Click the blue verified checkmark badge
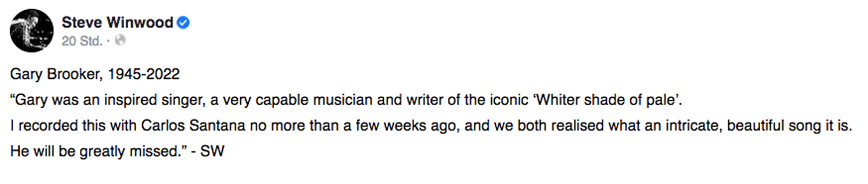Image resolution: width=868 pixels, height=184 pixels. (x=183, y=23)
